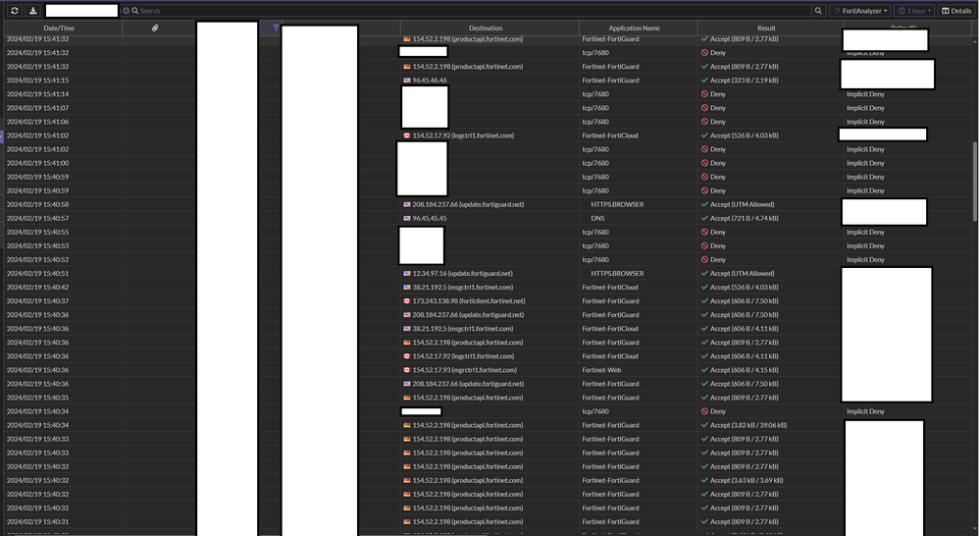Screen dimensions: 980x536
Task: Click destination 96.45.46.46
Action: coord(430,80)
